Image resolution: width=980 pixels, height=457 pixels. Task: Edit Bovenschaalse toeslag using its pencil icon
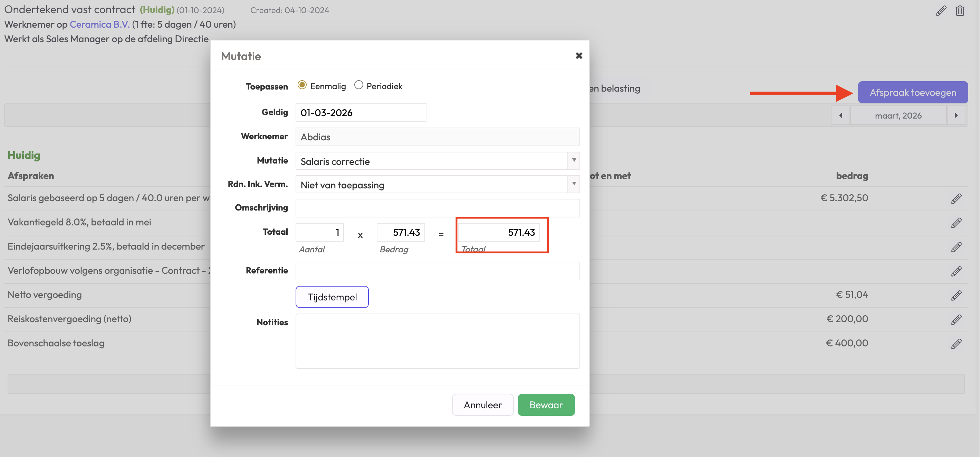tap(956, 344)
